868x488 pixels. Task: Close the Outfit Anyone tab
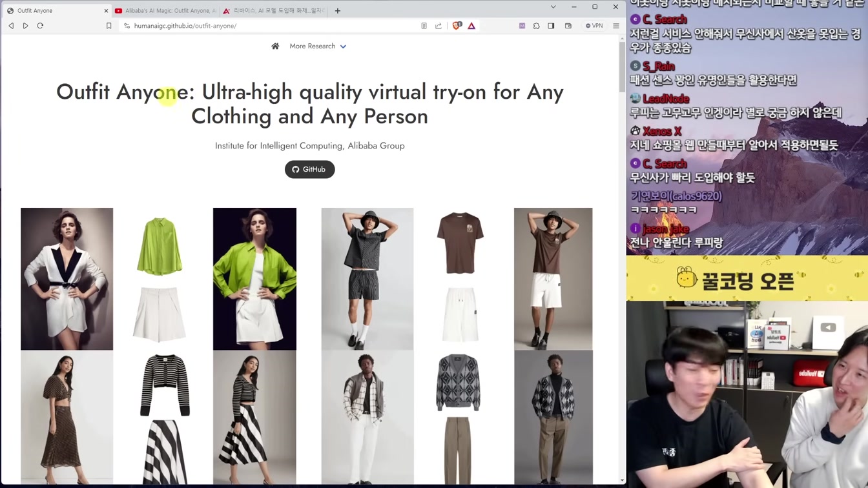point(106,10)
